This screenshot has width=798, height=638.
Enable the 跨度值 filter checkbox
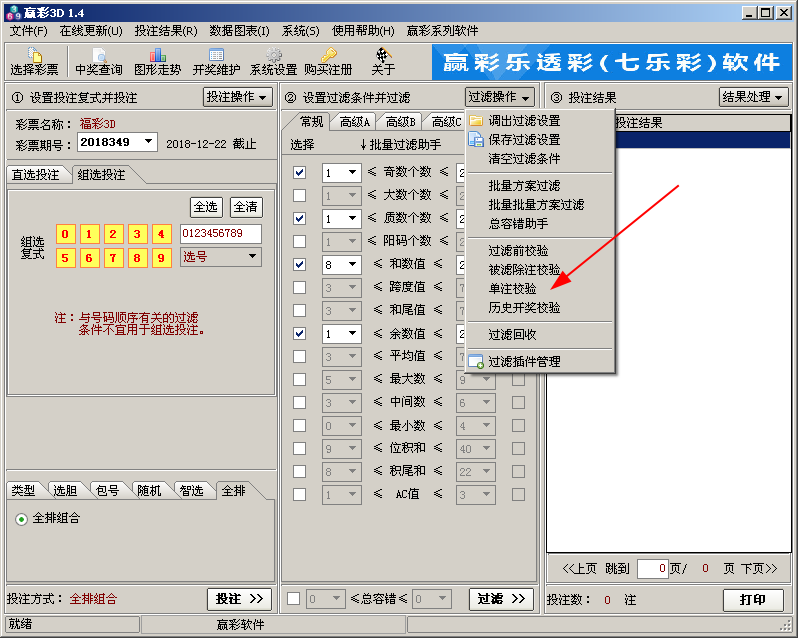point(299,287)
